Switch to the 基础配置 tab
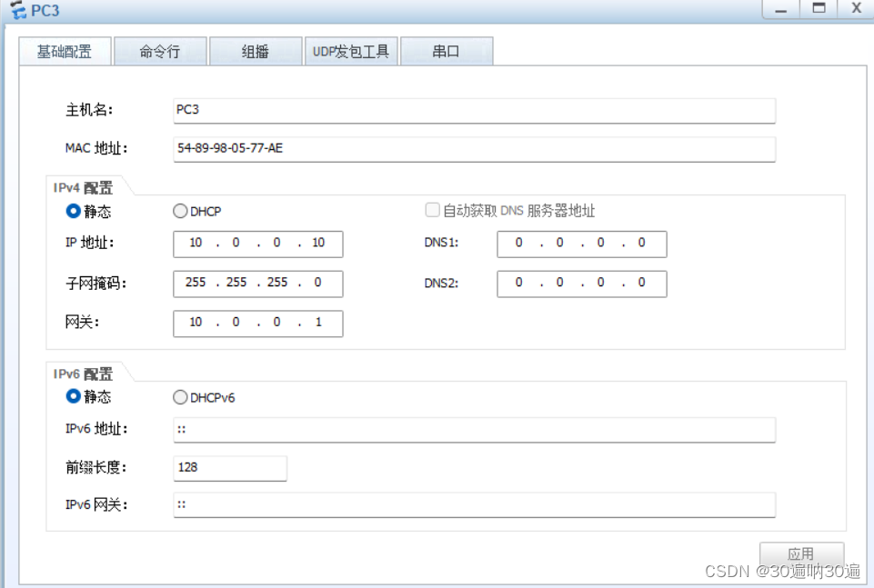The width and height of the screenshot is (874, 588). (x=65, y=52)
